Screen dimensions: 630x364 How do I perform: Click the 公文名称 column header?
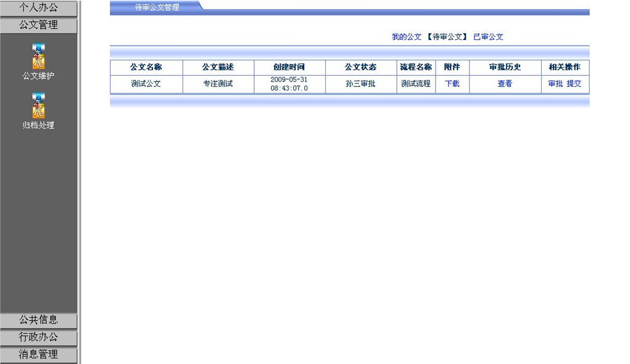tap(146, 67)
